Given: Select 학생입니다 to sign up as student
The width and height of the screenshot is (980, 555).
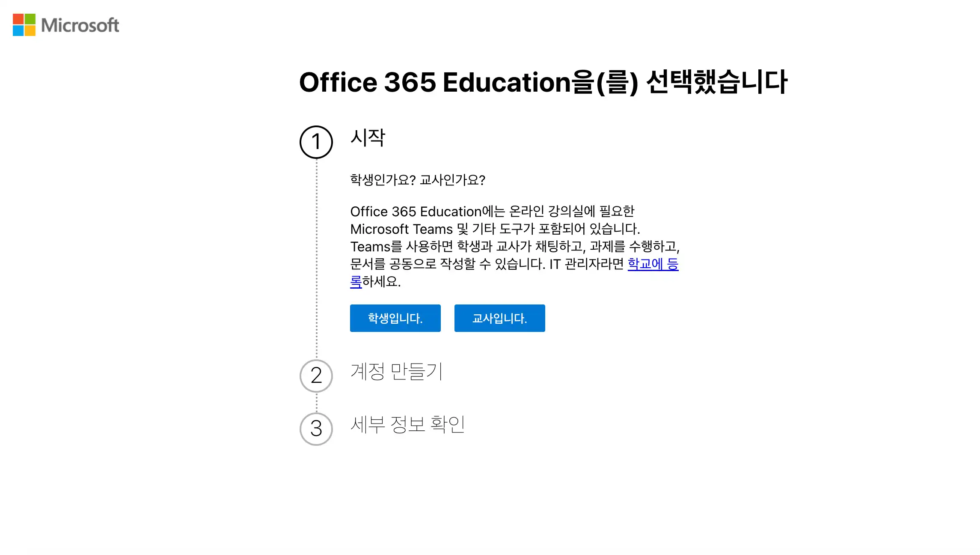Looking at the screenshot, I should coord(395,318).
